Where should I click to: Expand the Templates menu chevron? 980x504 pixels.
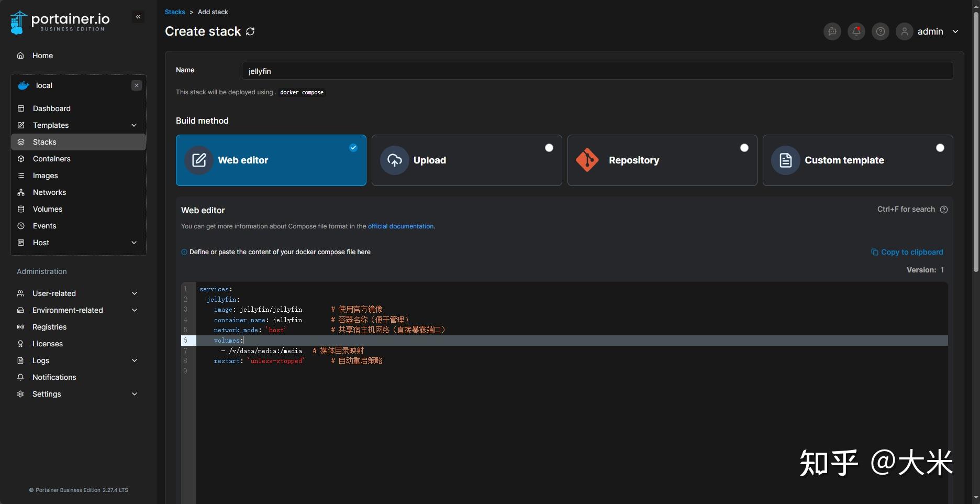point(134,125)
